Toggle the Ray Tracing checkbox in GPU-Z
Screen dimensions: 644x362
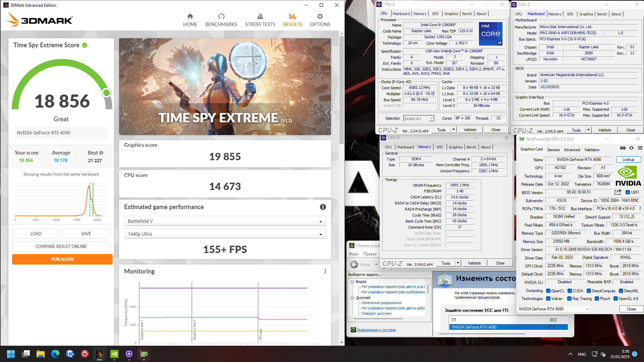[569, 299]
